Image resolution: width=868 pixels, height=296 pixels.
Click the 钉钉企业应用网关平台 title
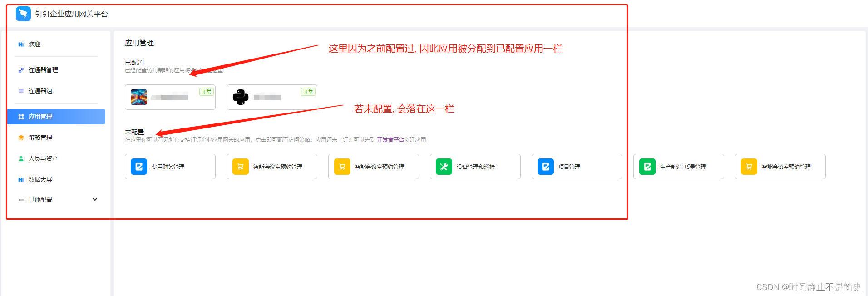click(x=72, y=14)
